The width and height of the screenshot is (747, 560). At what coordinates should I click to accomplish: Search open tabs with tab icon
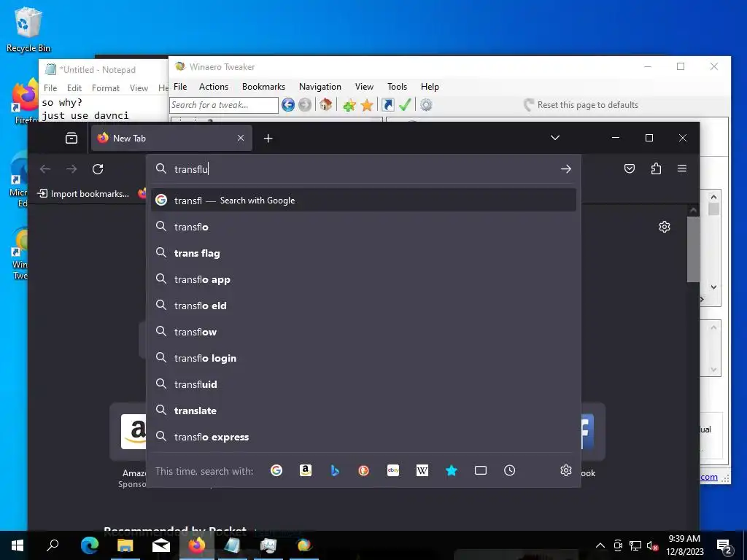point(481,471)
